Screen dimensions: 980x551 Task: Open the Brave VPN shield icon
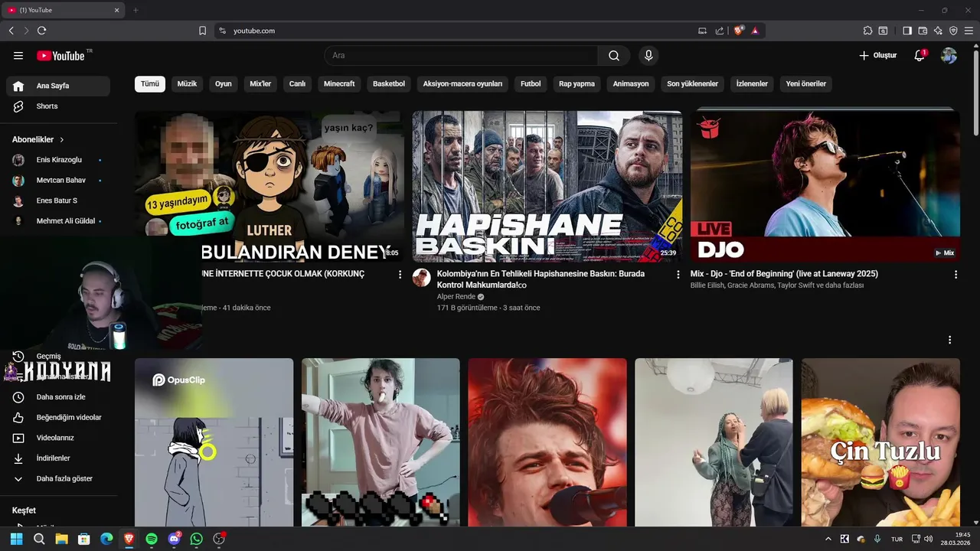click(953, 31)
